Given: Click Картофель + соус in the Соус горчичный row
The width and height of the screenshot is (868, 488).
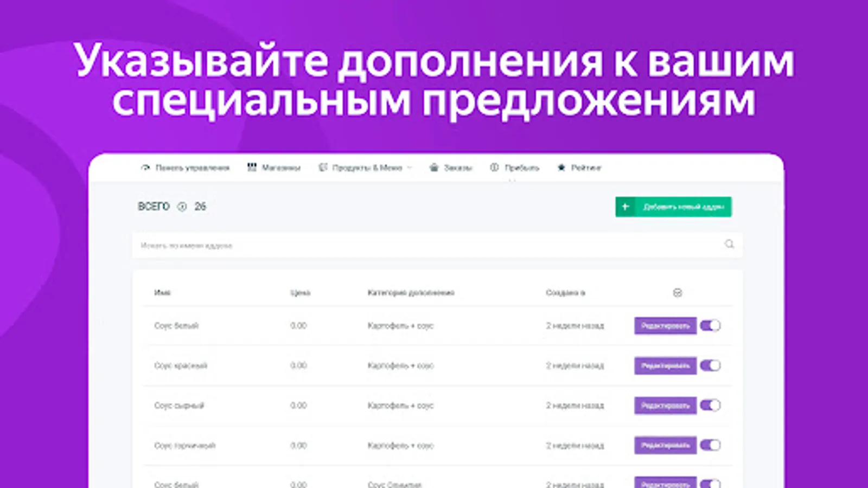Looking at the screenshot, I should [400, 446].
